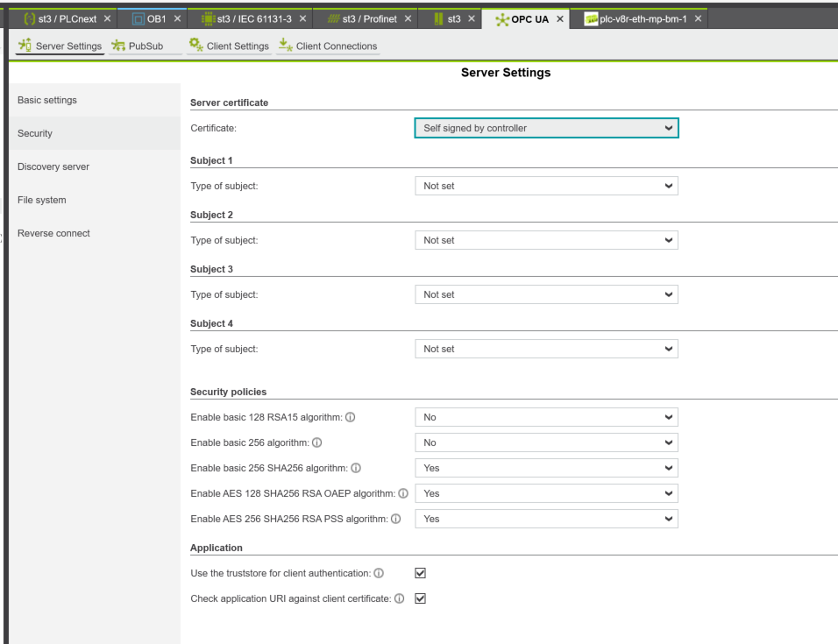
Task: Open the PubSub section icon
Action: click(x=117, y=46)
